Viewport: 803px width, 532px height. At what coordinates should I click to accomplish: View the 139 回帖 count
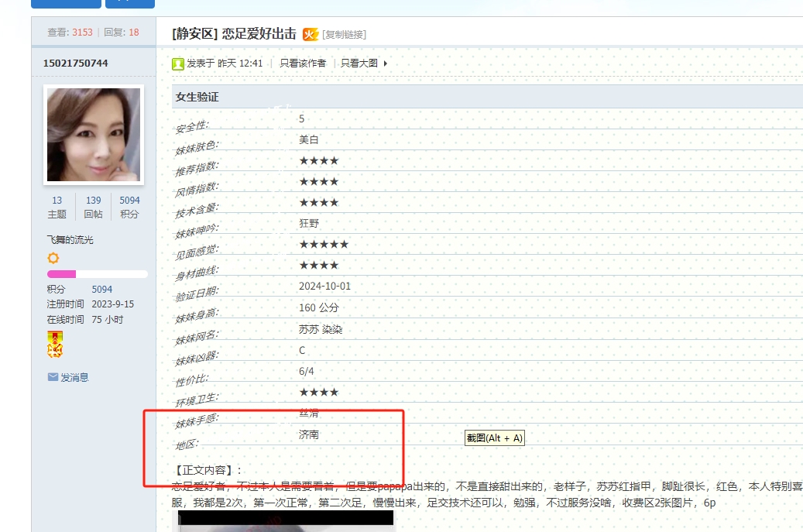coord(93,207)
